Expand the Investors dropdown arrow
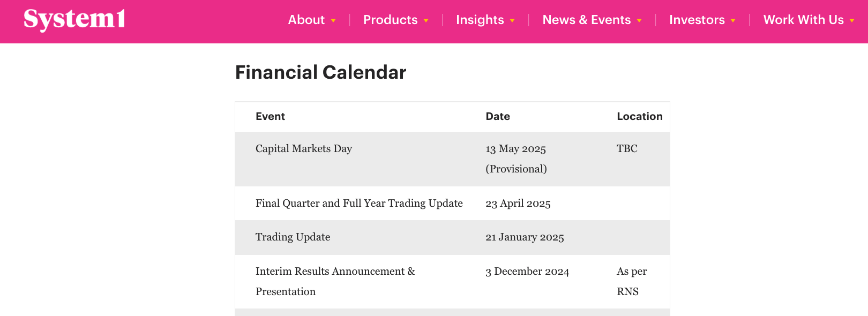Viewport: 868px width, 316px height. click(733, 21)
